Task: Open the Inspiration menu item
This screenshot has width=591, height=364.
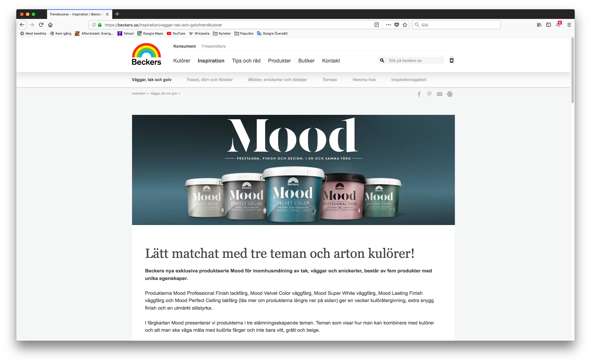Action: coord(211,60)
